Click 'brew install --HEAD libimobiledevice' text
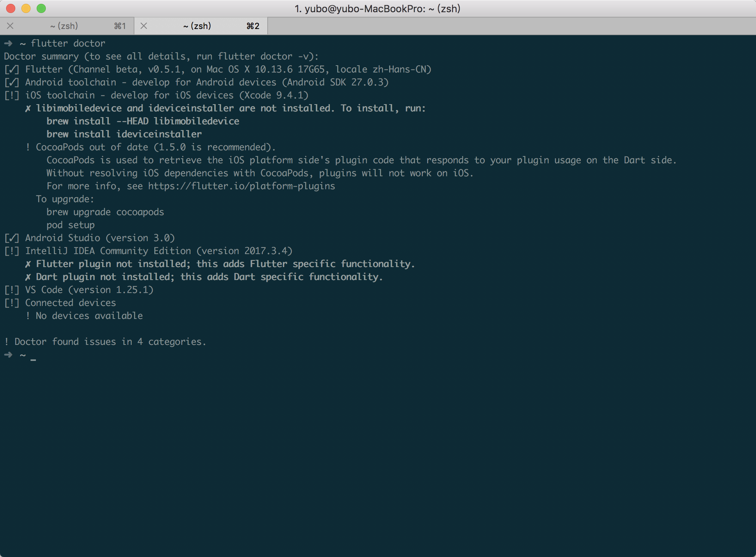 tap(143, 121)
